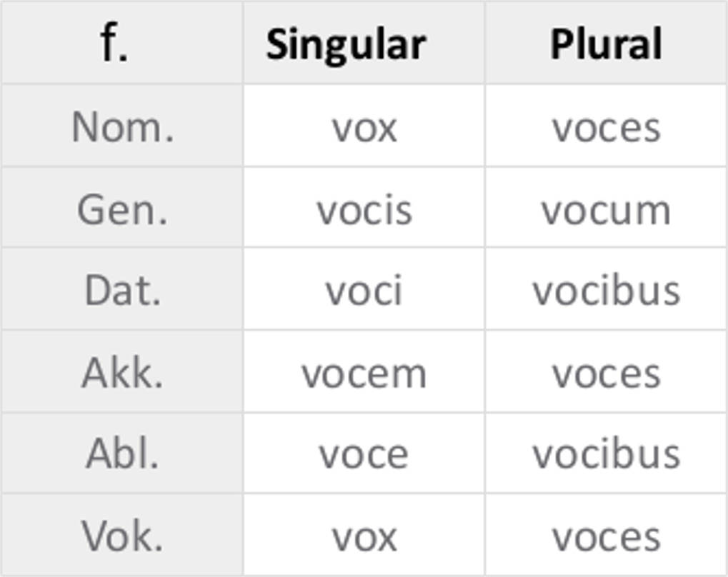Image resolution: width=728 pixels, height=577 pixels.
Task: Select the nominative plural cell 'voces'
Action: click(x=606, y=127)
